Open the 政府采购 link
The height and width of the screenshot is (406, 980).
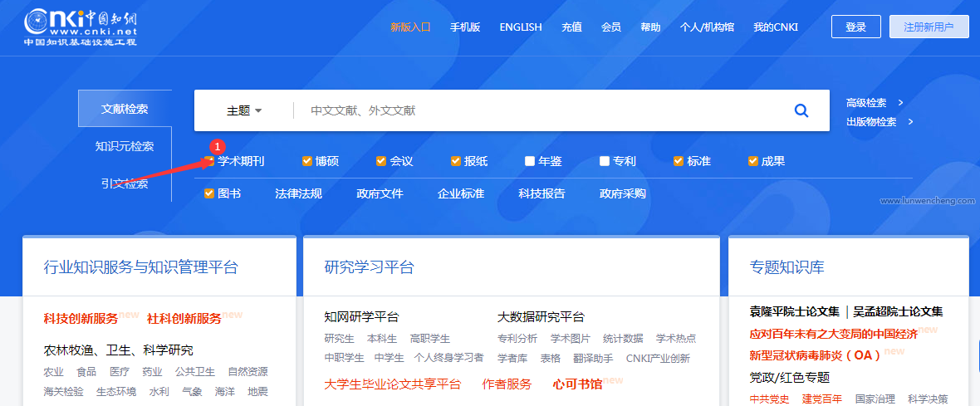[x=623, y=193]
